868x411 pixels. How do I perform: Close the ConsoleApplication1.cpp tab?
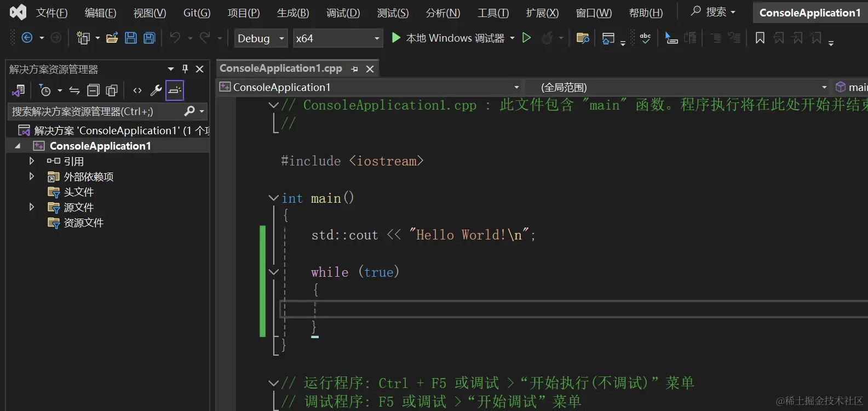coord(370,69)
